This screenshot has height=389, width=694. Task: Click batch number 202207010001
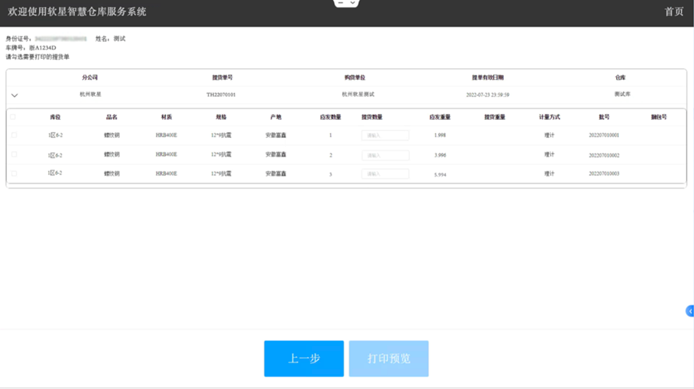point(604,135)
